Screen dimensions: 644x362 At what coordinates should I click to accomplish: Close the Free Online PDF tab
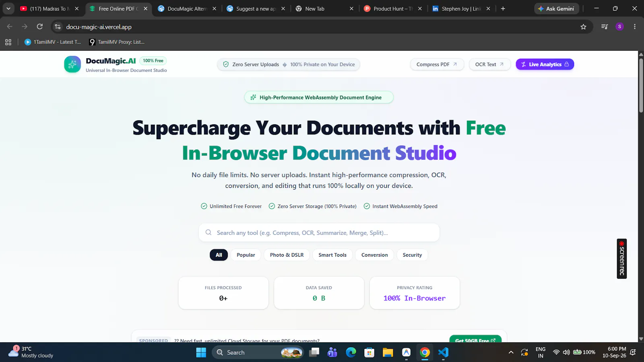click(x=145, y=8)
